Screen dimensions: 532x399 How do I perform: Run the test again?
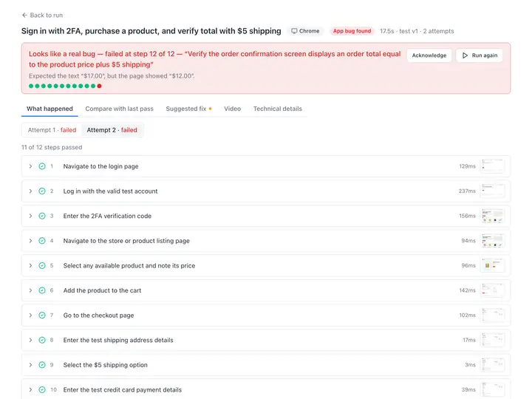(480, 55)
